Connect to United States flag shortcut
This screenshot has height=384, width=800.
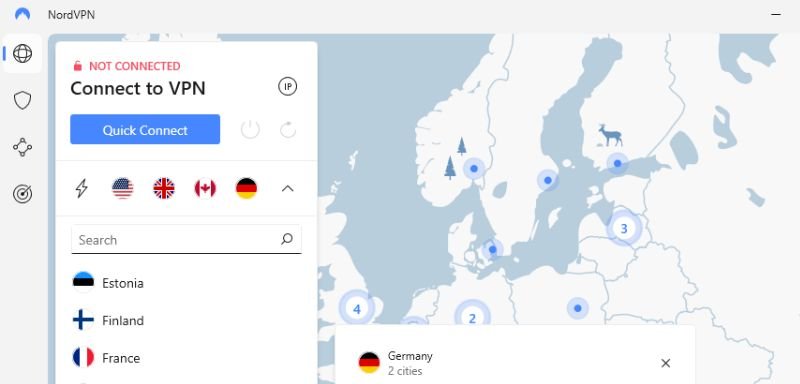pos(122,189)
